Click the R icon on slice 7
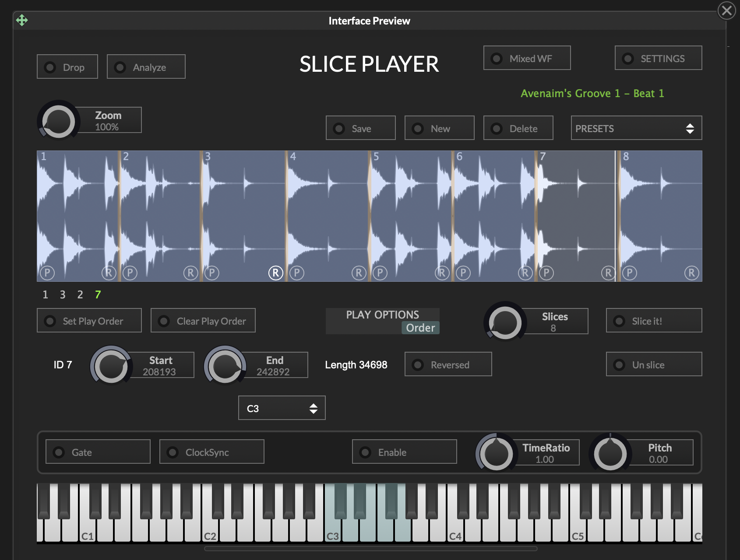This screenshot has height=560, width=740. [x=608, y=273]
